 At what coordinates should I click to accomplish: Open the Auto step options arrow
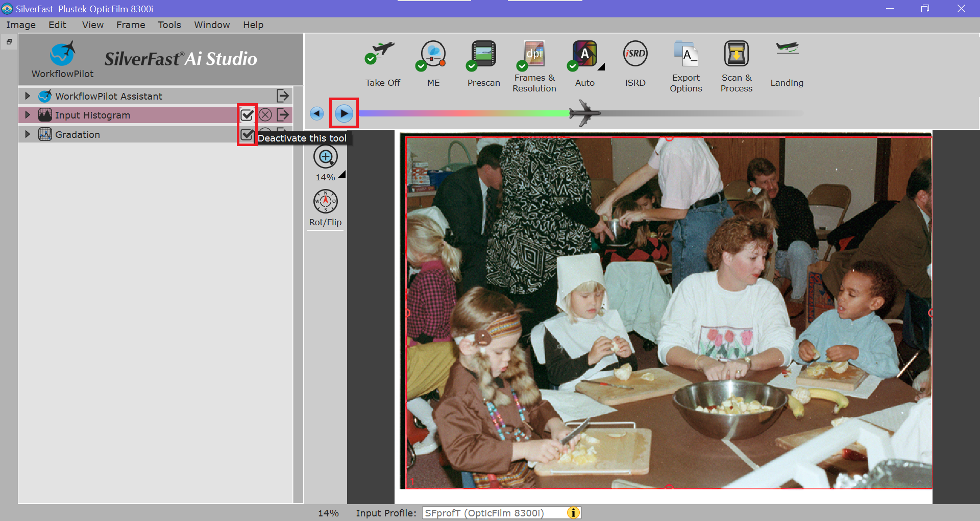point(602,67)
